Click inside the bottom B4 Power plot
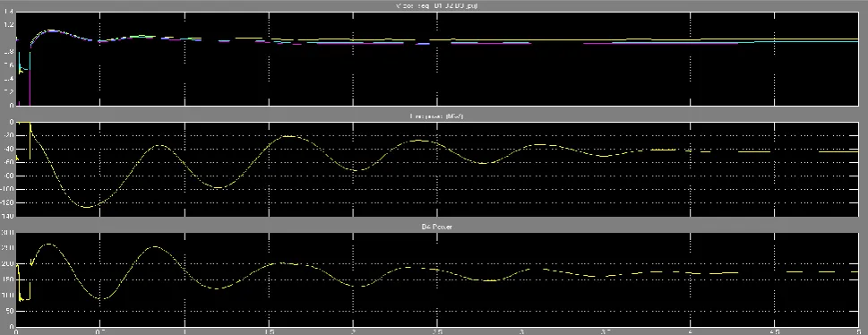The width and height of the screenshot is (868, 335). click(437, 279)
